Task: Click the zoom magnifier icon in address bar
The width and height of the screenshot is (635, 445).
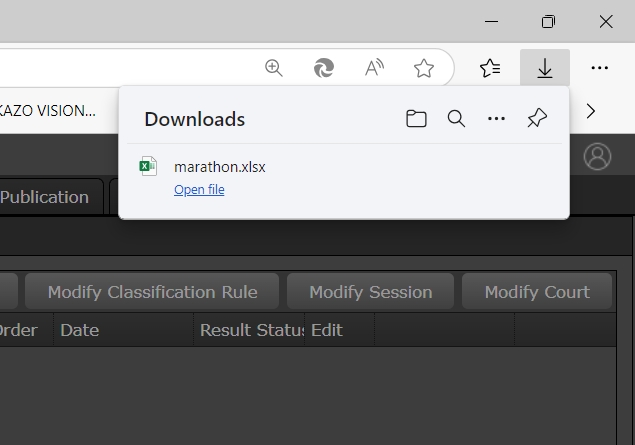Action: pos(273,68)
